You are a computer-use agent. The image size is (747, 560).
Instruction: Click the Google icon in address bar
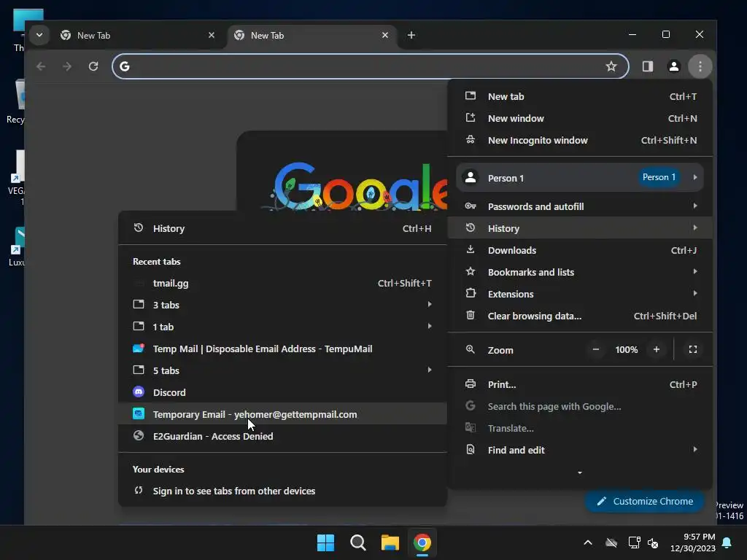125,66
